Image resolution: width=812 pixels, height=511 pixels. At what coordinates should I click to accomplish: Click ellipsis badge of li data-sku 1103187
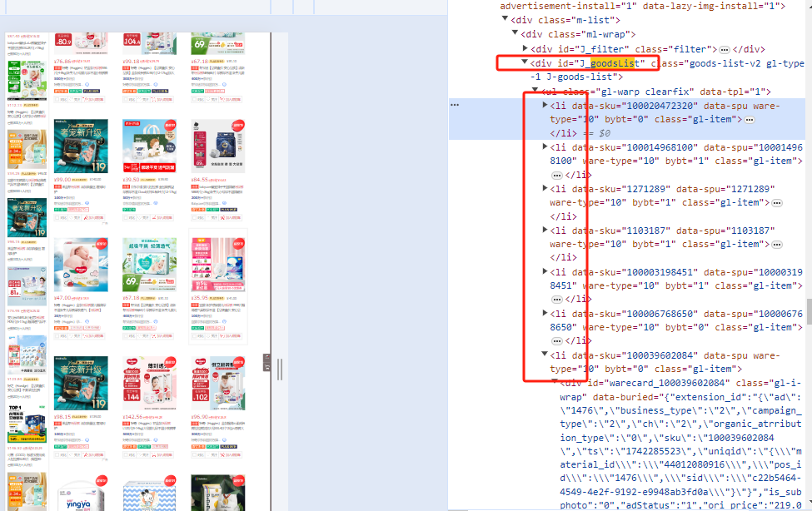(777, 245)
